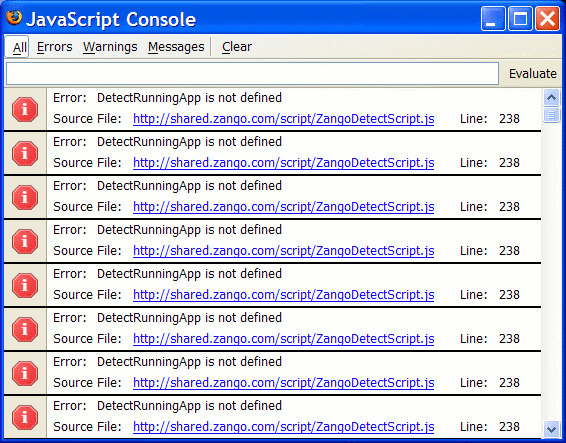Click the first red error icon

(25, 109)
